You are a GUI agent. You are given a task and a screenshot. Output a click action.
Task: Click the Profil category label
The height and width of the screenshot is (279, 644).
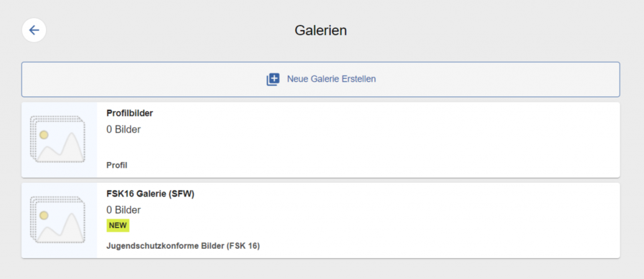point(117,165)
